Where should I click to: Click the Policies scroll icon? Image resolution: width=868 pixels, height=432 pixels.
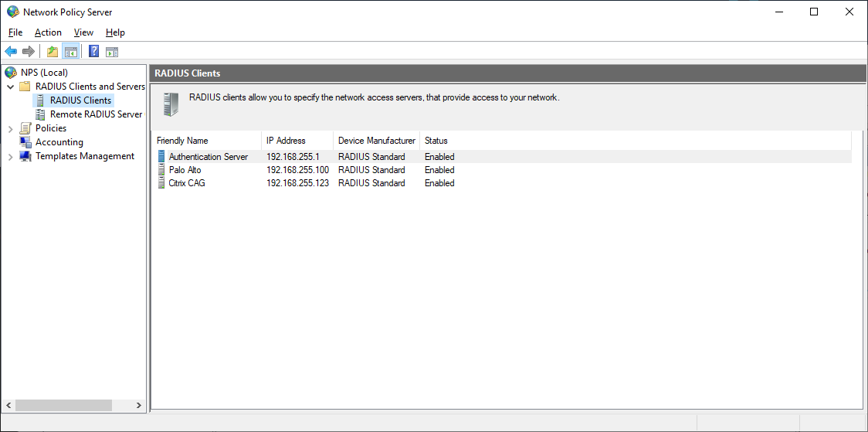pos(25,128)
